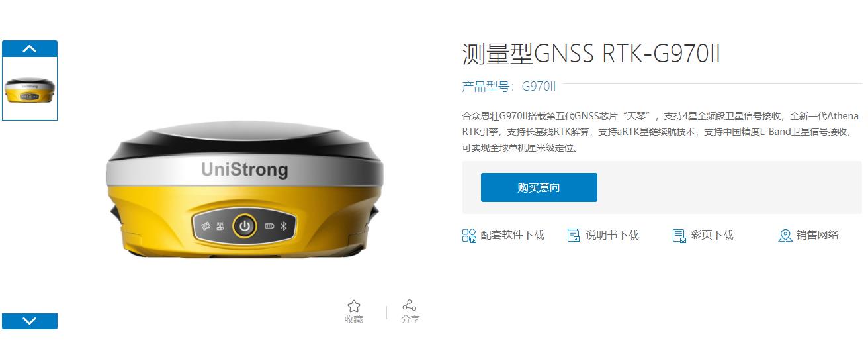Click the product title 测量型GNSS RTK-G970II
868x359 pixels.
click(x=591, y=54)
